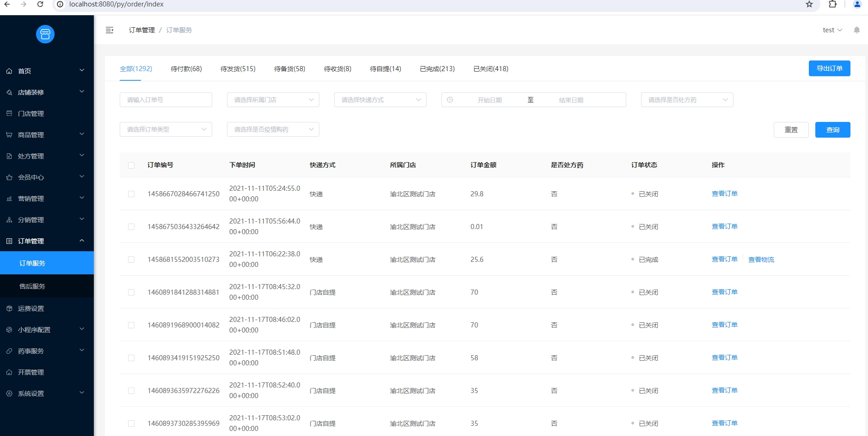Toggle select-all checkbox in table header

pyautogui.click(x=131, y=165)
